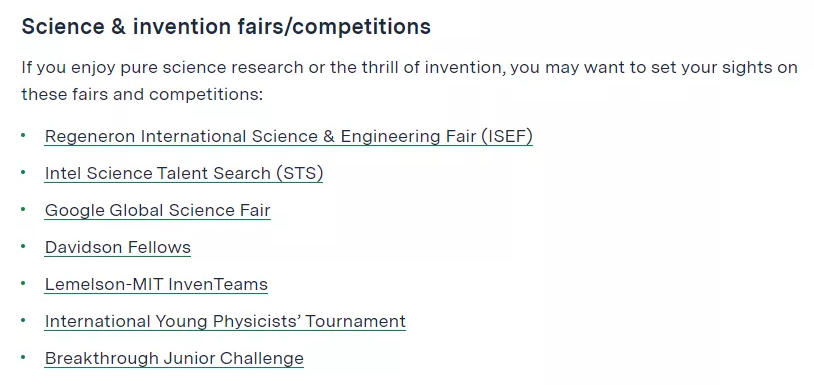Click the bullet beside Breakthrough Junior Challenge
This screenshot has width=814, height=385.
(23, 358)
